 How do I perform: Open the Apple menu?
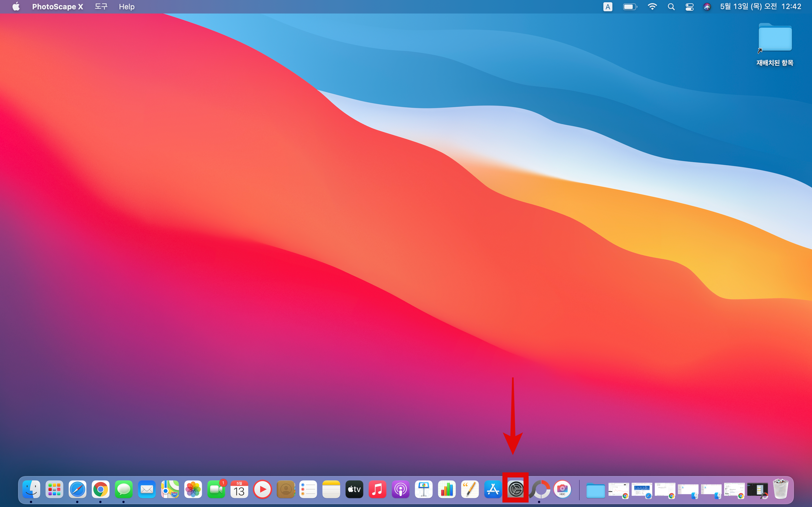(16, 7)
